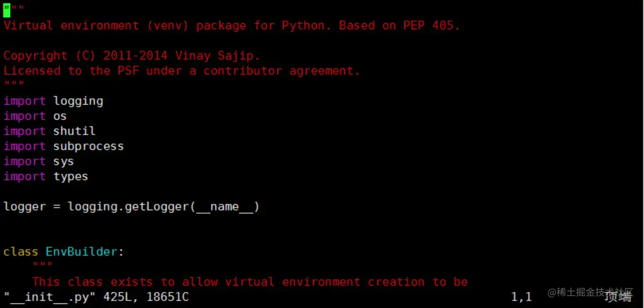Click getLogger function call text

(157, 207)
